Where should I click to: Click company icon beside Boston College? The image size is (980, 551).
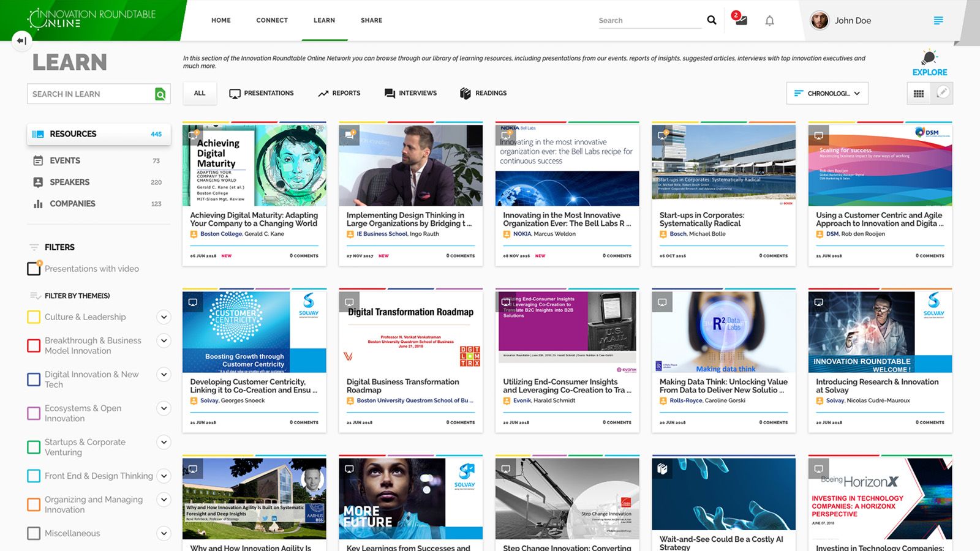pyautogui.click(x=194, y=234)
